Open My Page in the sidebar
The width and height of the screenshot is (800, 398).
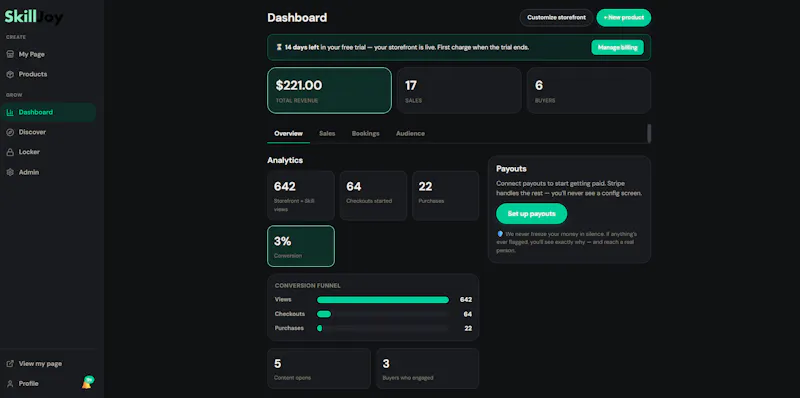[x=48, y=54]
